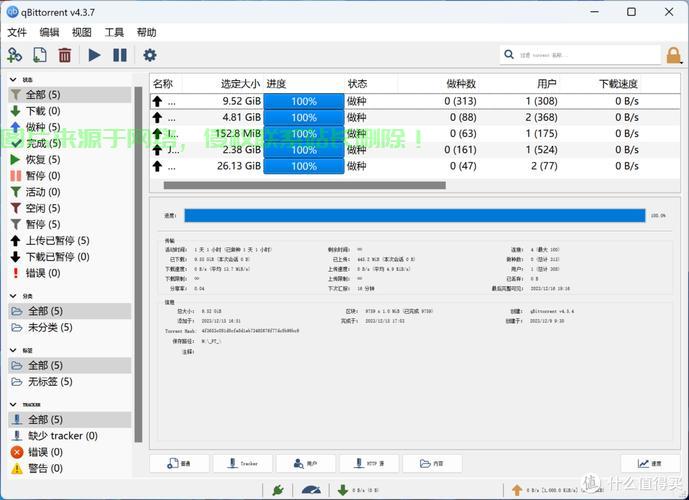Filter by 上传已暂停 (5) status
Screen dimensions: 689x500
click(69, 241)
